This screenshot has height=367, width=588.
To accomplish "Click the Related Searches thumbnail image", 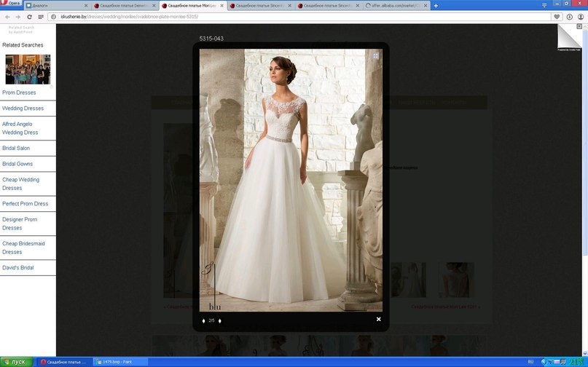I will pyautogui.click(x=28, y=69).
